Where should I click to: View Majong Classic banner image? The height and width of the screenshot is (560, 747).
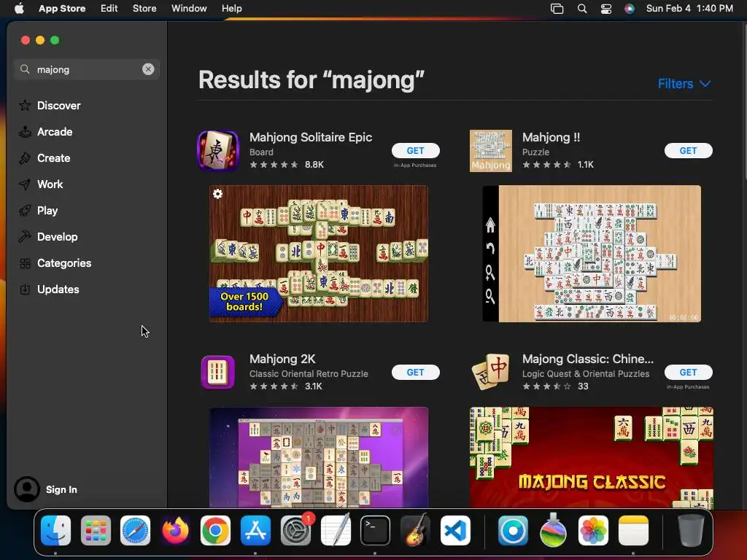(592, 457)
